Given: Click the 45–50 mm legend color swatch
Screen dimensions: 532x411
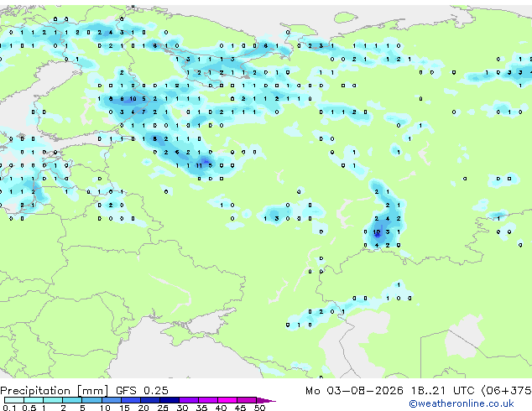Looking at the screenshot, I should pos(247,400).
